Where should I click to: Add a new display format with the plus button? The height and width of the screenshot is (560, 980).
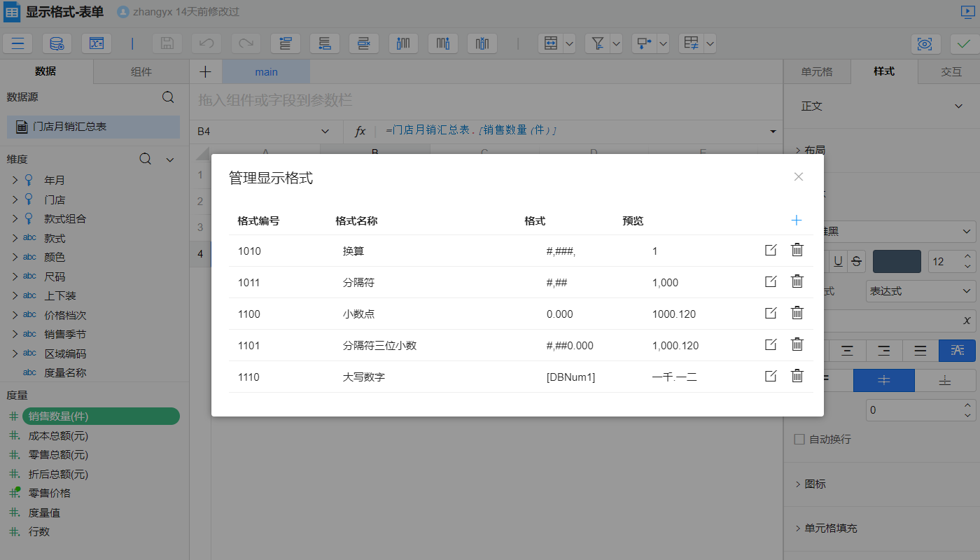point(796,220)
